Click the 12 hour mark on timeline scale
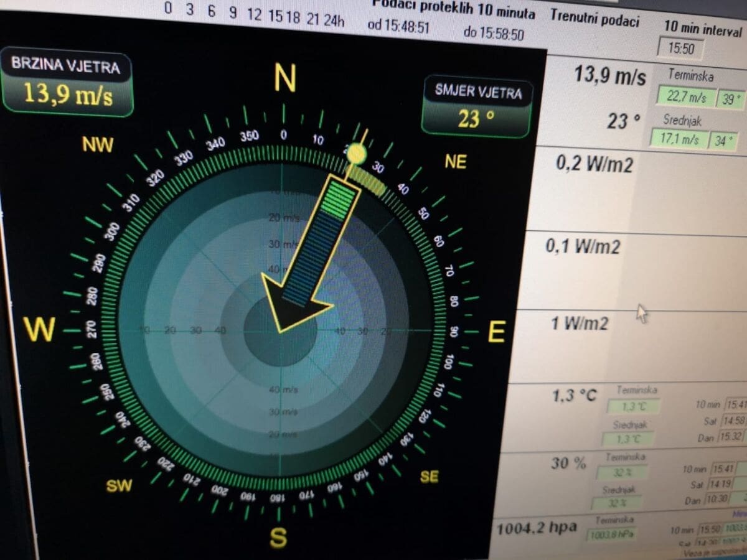Screen dimensions: 747x560 click(254, 15)
